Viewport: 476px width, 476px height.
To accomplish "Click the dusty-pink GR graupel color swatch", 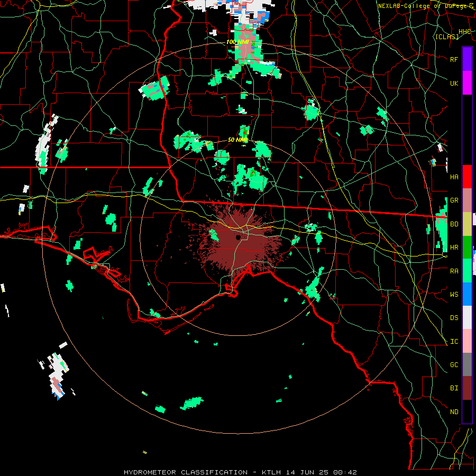I will pyautogui.click(x=467, y=200).
